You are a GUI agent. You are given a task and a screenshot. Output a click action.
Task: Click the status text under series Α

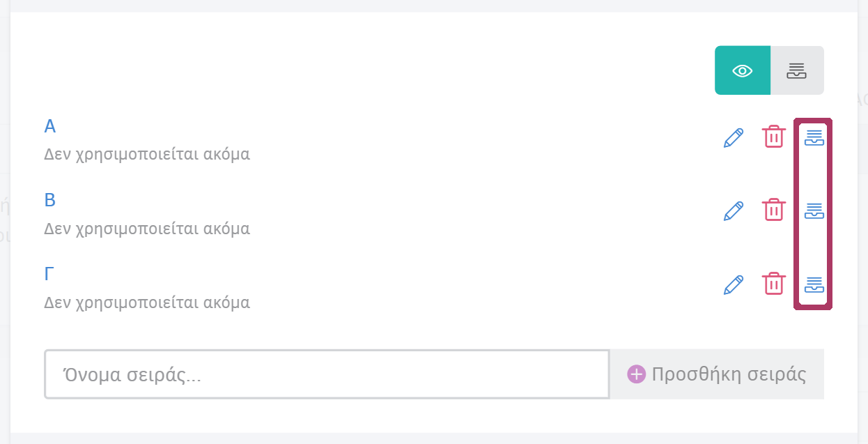click(147, 154)
